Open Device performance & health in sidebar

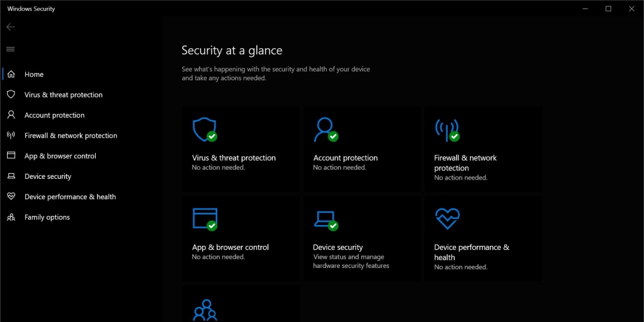coord(70,196)
